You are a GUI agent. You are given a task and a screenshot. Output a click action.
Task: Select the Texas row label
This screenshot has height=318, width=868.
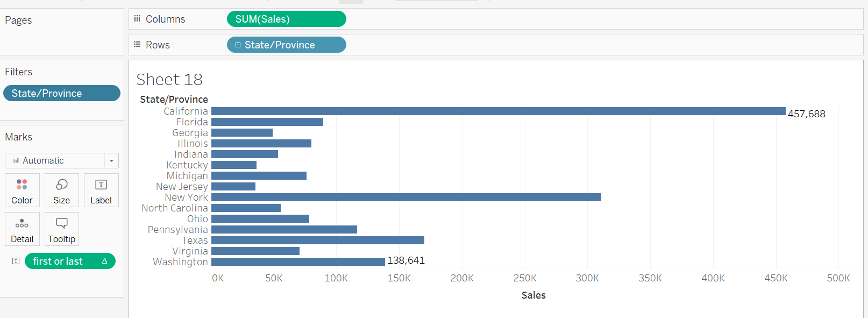[195, 241]
